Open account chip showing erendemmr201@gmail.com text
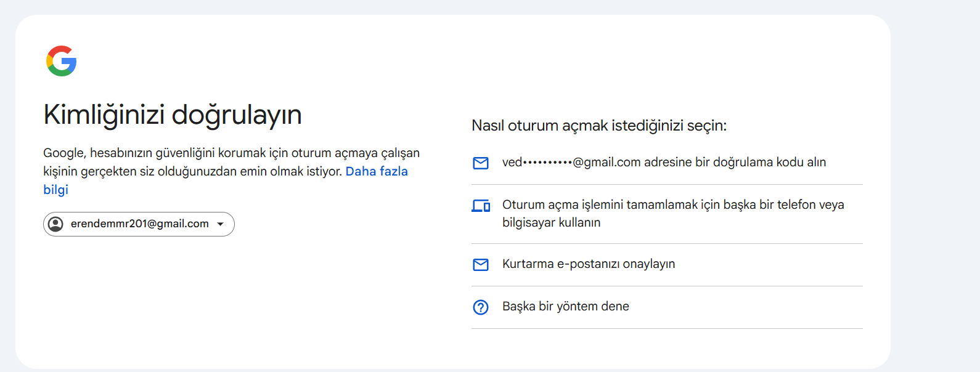980x372 pixels. (140, 224)
